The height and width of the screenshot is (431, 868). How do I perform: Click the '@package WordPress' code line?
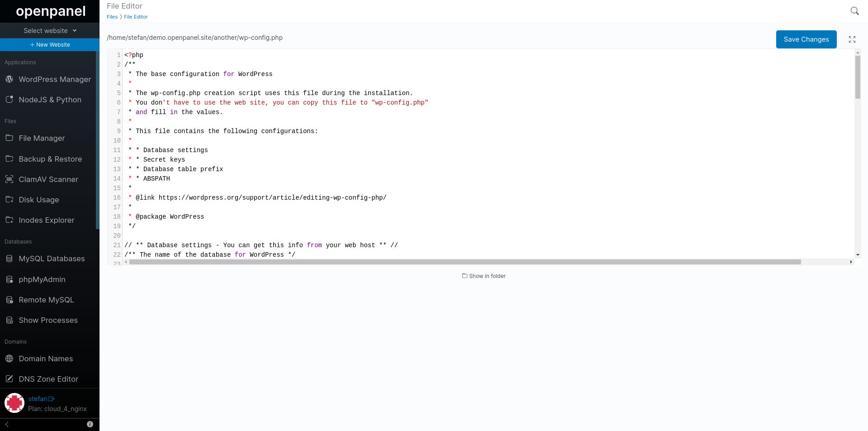click(x=166, y=216)
